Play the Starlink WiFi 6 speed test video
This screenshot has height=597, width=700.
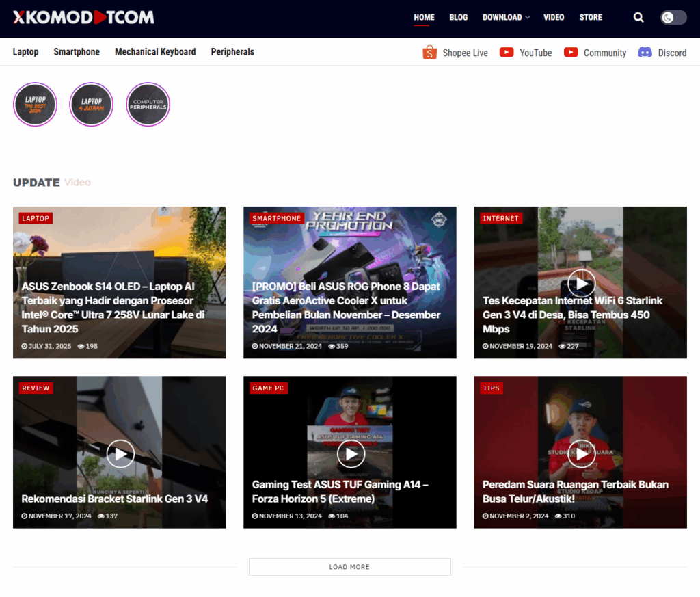(581, 283)
